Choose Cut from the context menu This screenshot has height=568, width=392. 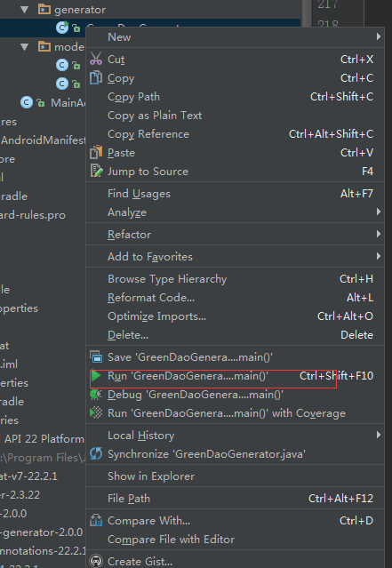(x=236, y=59)
